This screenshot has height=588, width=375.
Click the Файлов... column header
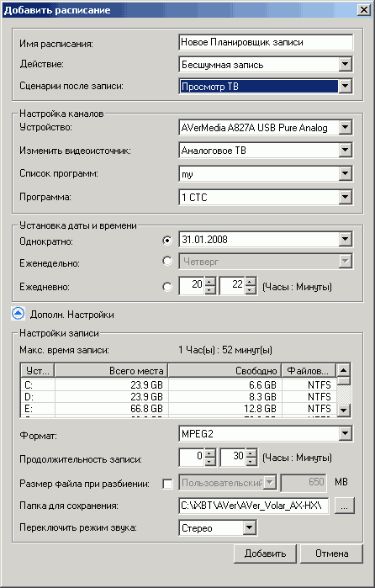(x=309, y=371)
